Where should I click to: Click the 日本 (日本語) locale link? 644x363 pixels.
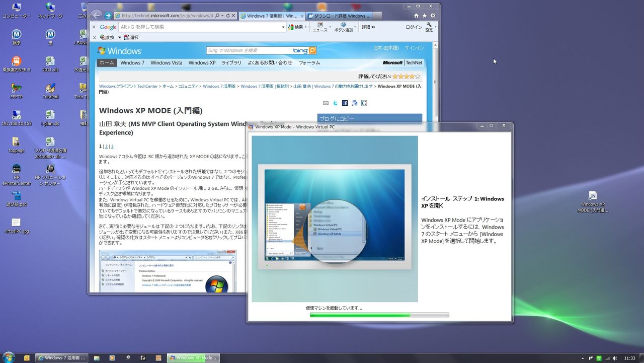386,48
